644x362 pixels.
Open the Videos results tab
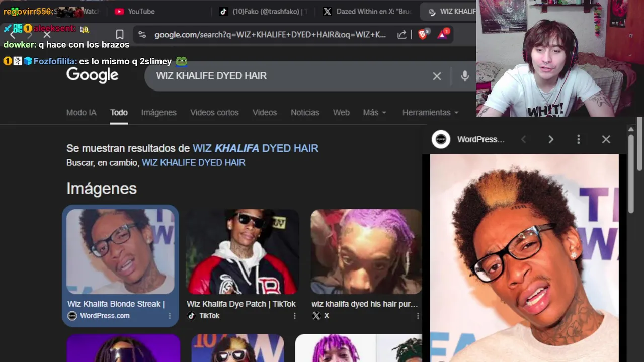click(x=265, y=112)
